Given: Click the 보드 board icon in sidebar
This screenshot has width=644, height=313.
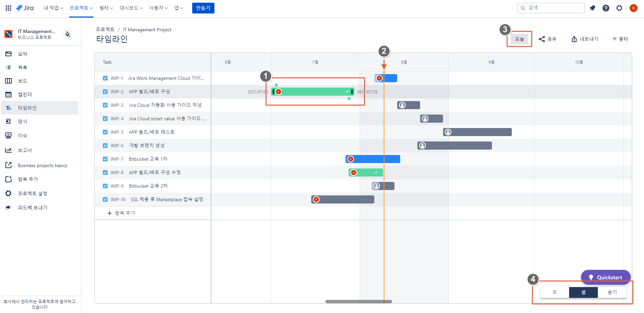Looking at the screenshot, I should coord(8,81).
